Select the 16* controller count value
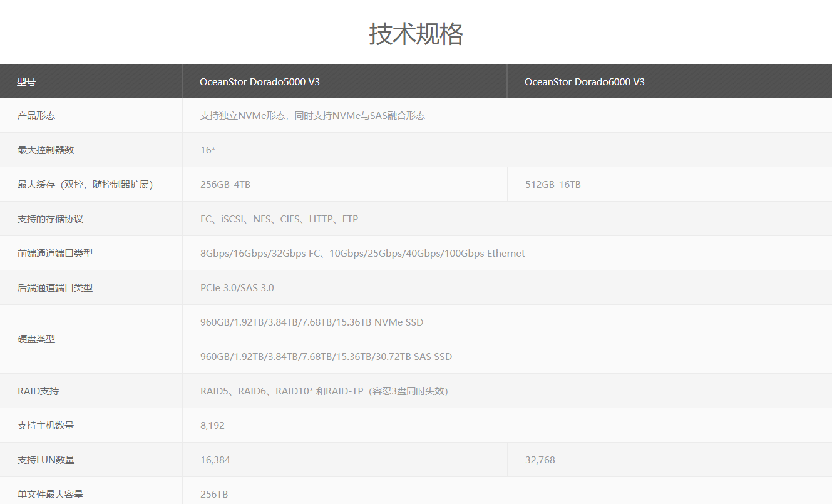The width and height of the screenshot is (832, 504). pos(208,150)
